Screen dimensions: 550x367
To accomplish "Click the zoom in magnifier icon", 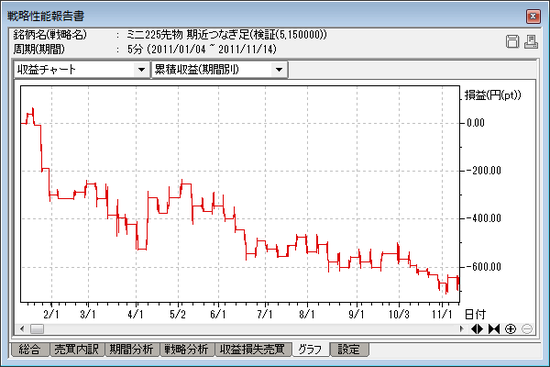I will click(511, 329).
